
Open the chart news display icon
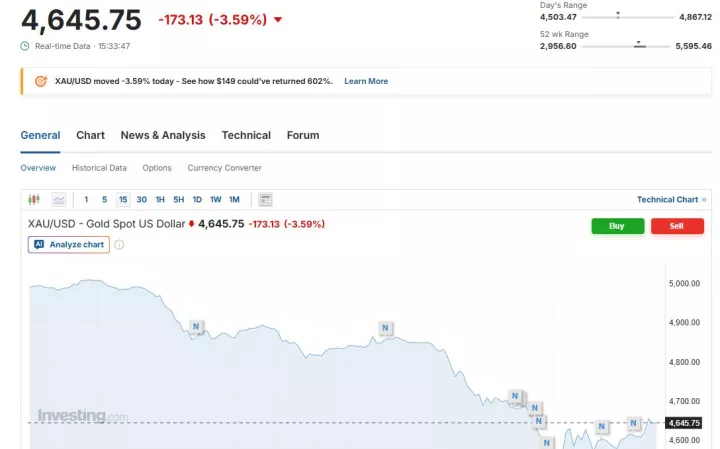pos(265,200)
